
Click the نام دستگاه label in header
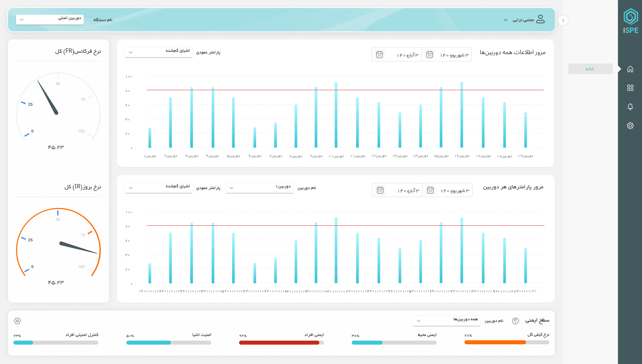click(103, 20)
